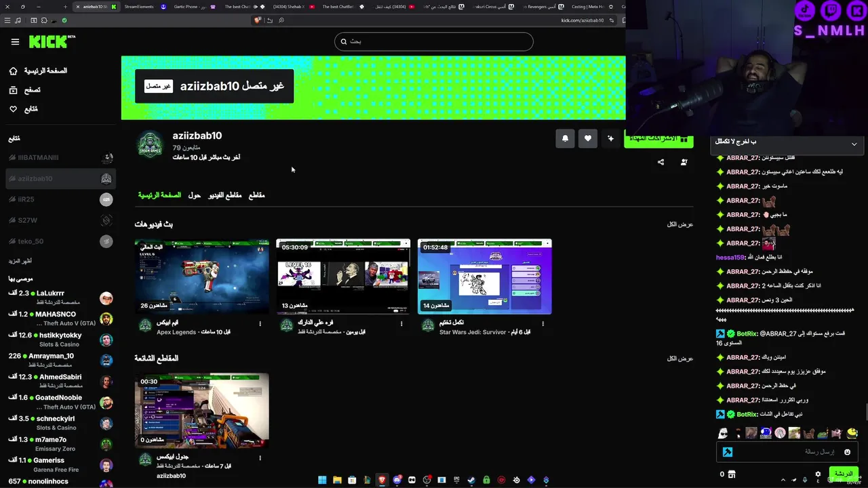Viewport: 868px width, 488px height.
Task: Open options menu for Star Wars Jedi video
Action: 542,324
